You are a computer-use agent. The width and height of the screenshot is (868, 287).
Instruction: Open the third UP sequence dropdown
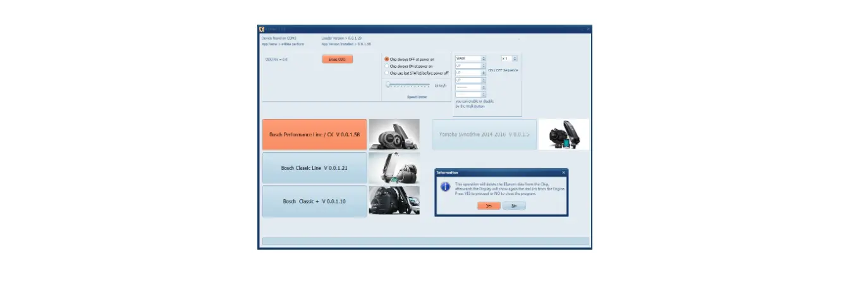[470, 80]
